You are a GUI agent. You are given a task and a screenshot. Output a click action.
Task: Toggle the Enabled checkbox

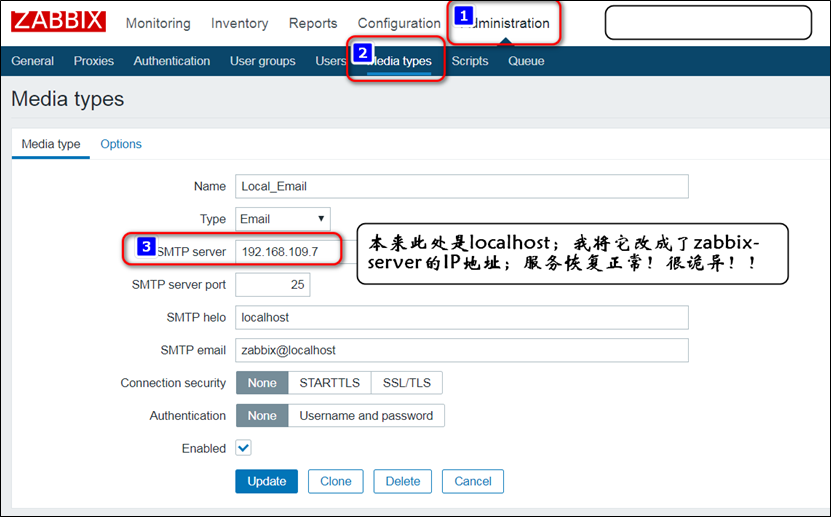pyautogui.click(x=243, y=448)
